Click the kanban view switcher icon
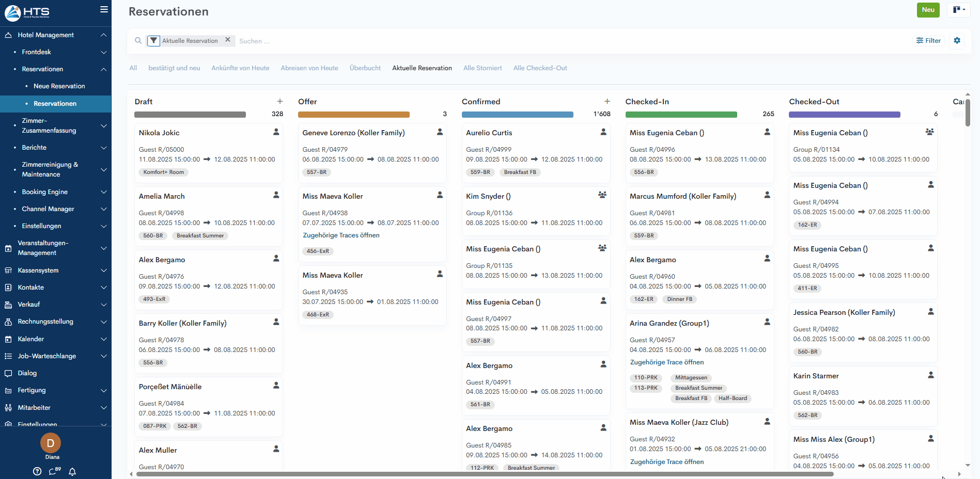The height and width of the screenshot is (479, 980). pos(958,10)
